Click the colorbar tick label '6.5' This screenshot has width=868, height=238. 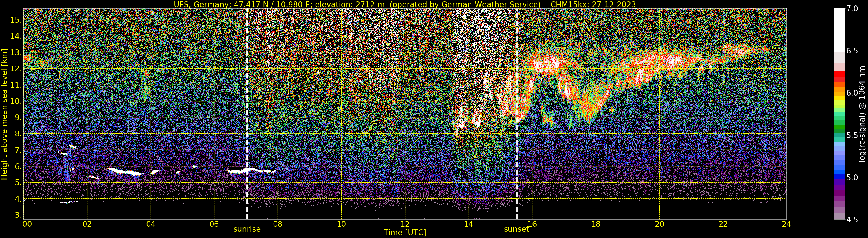click(x=852, y=51)
